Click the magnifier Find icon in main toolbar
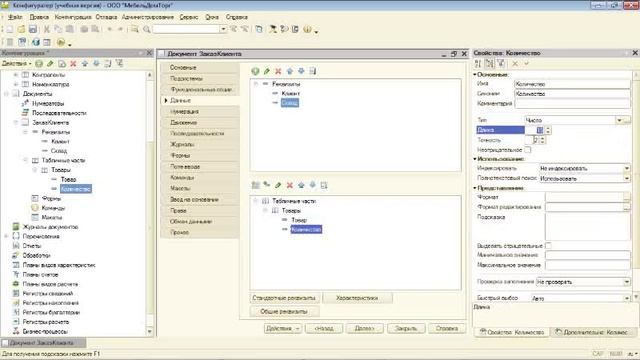Image resolution: width=640 pixels, height=360 pixels. point(147,29)
